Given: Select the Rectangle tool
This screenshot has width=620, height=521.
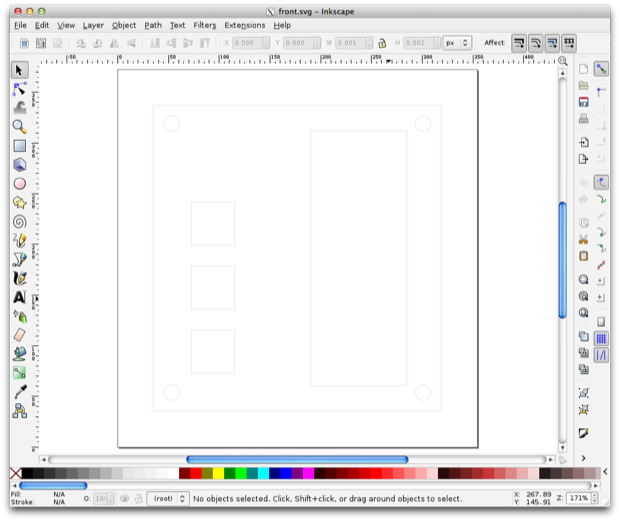Looking at the screenshot, I should pyautogui.click(x=19, y=146).
